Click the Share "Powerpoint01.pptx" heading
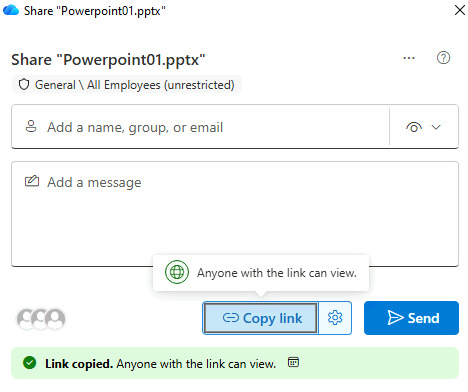The height and width of the screenshot is (392, 468). [x=108, y=60]
